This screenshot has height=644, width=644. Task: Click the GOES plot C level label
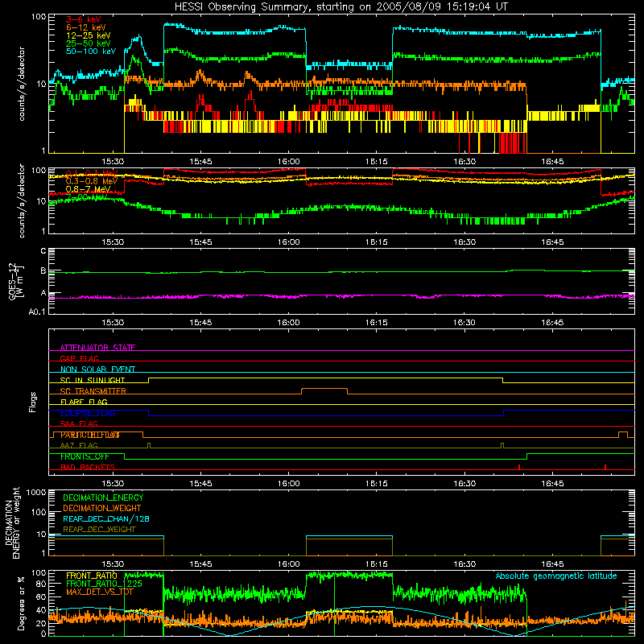[x=43, y=250]
